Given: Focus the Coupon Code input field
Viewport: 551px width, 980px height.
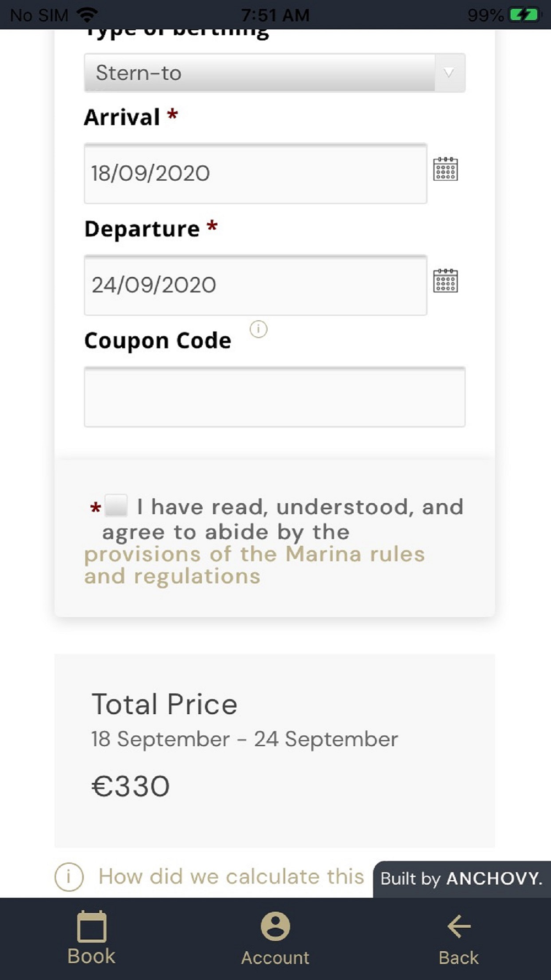Looking at the screenshot, I should [x=274, y=397].
